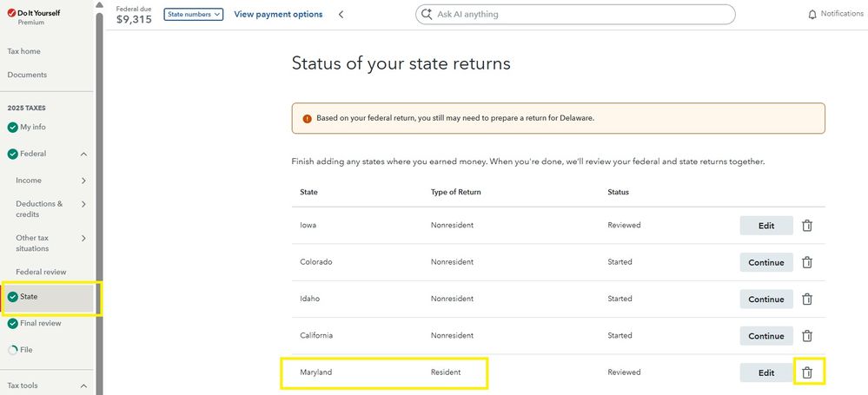Viewport: 868px width, 395px height.
Task: Collapse the Tax tools section
Action: (x=83, y=385)
